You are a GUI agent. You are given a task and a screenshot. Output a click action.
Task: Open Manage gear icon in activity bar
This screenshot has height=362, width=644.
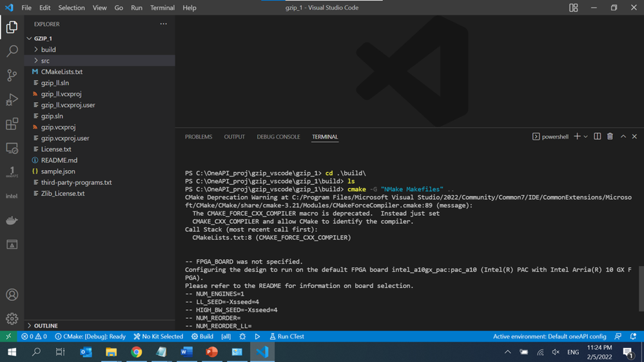(12, 319)
